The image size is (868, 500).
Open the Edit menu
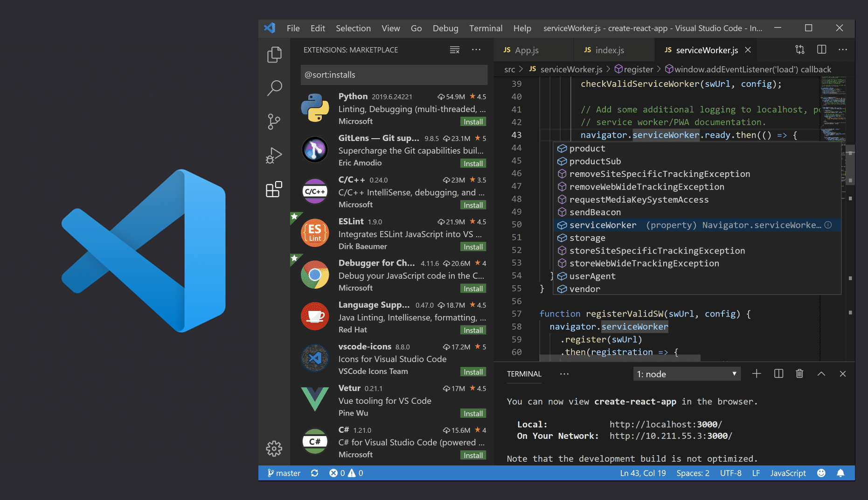pos(318,28)
